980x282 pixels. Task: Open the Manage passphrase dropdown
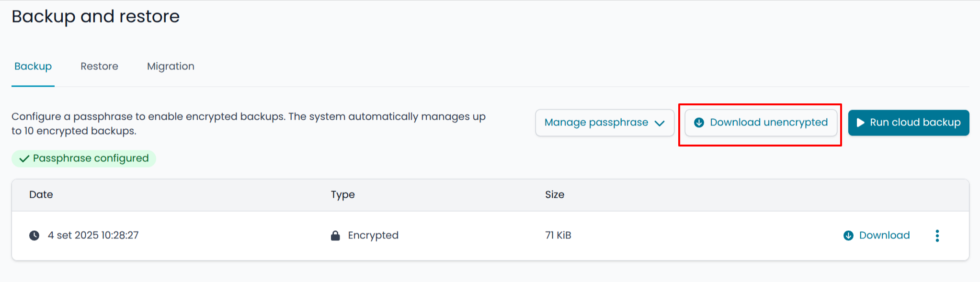tap(596, 123)
